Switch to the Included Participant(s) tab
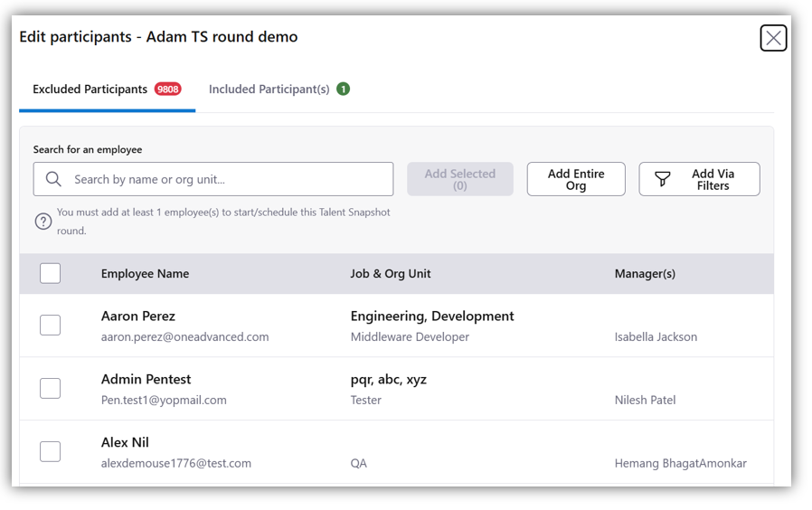The height and width of the screenshot is (510, 812). (269, 90)
